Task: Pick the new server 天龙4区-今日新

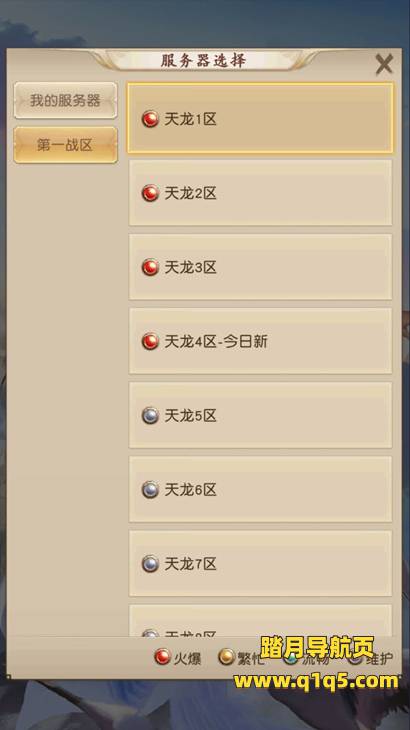Action: coord(260,341)
